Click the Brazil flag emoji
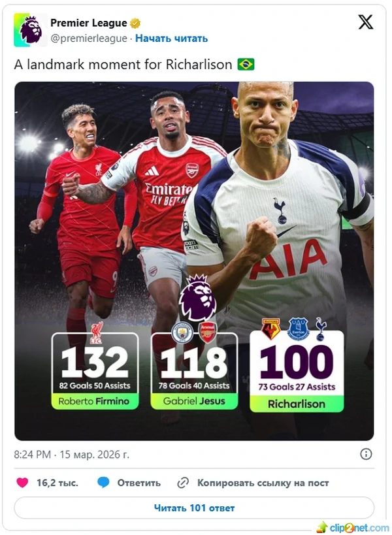The height and width of the screenshot is (535, 392). coord(246,64)
